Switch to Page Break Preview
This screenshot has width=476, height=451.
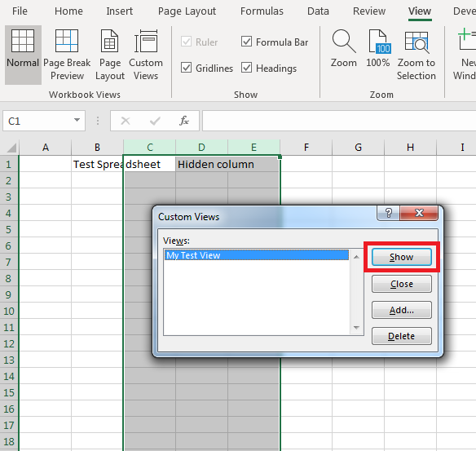[x=67, y=41]
